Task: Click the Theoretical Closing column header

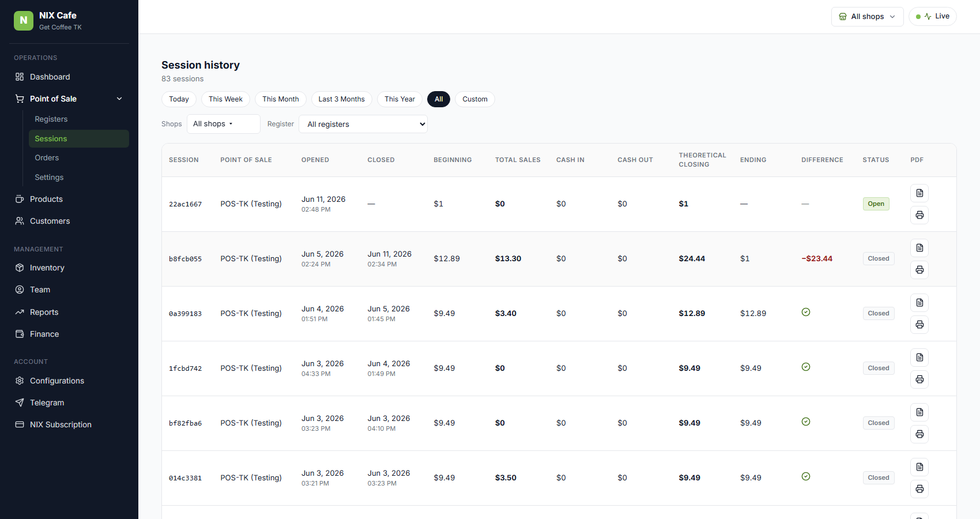Action: coord(702,160)
